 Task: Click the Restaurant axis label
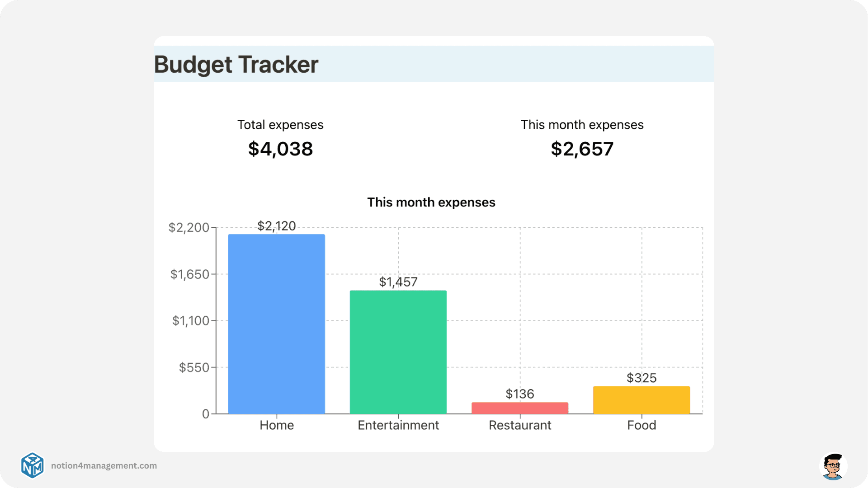[520, 425]
